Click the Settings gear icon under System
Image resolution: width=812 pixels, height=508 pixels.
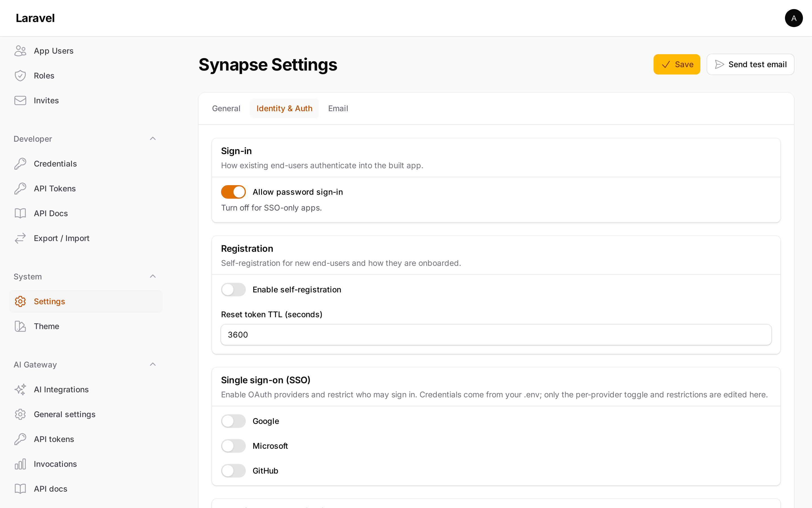pos(20,301)
